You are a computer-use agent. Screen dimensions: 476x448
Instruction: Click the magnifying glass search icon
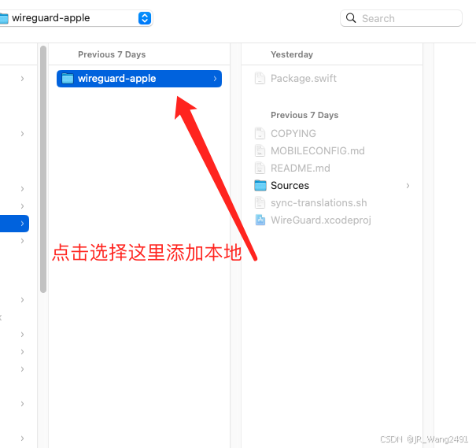point(351,18)
